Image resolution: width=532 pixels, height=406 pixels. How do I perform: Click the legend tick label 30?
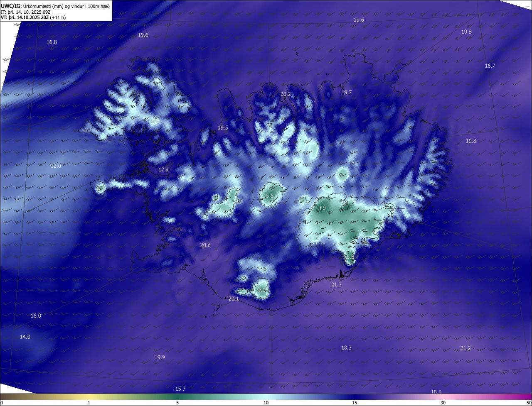[x=443, y=403]
